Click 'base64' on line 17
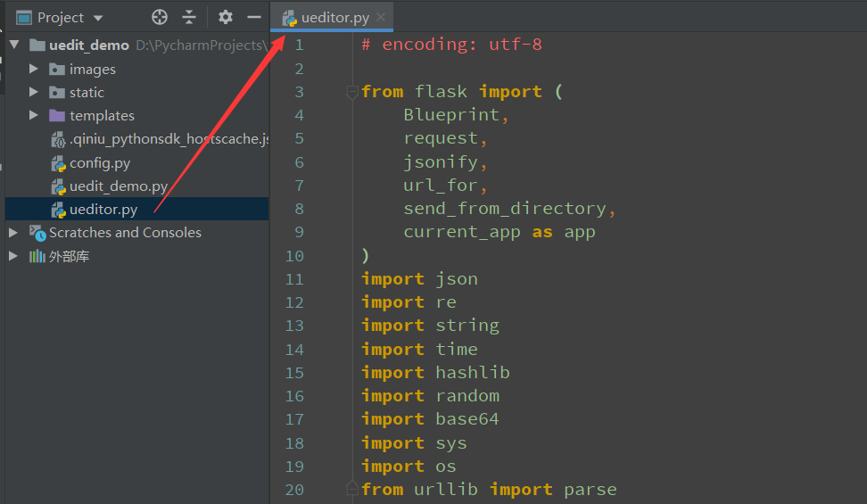The width and height of the screenshot is (867, 504). tap(467, 418)
